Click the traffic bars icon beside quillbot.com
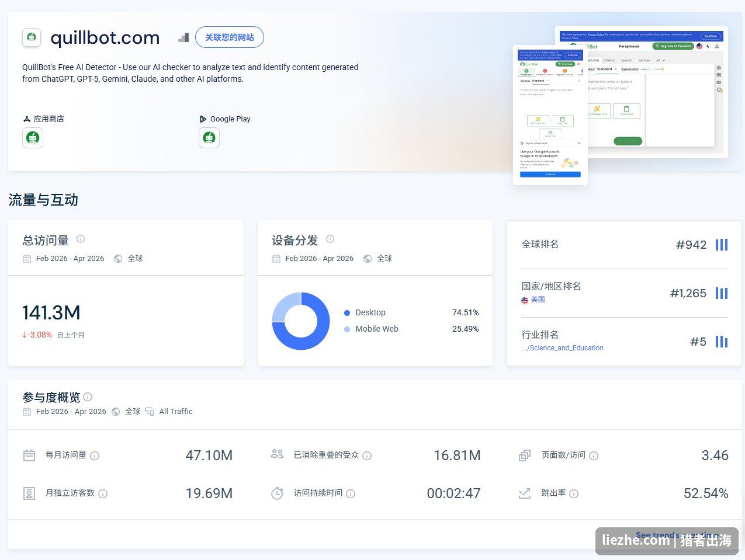The height and width of the screenshot is (560, 745). tap(183, 37)
